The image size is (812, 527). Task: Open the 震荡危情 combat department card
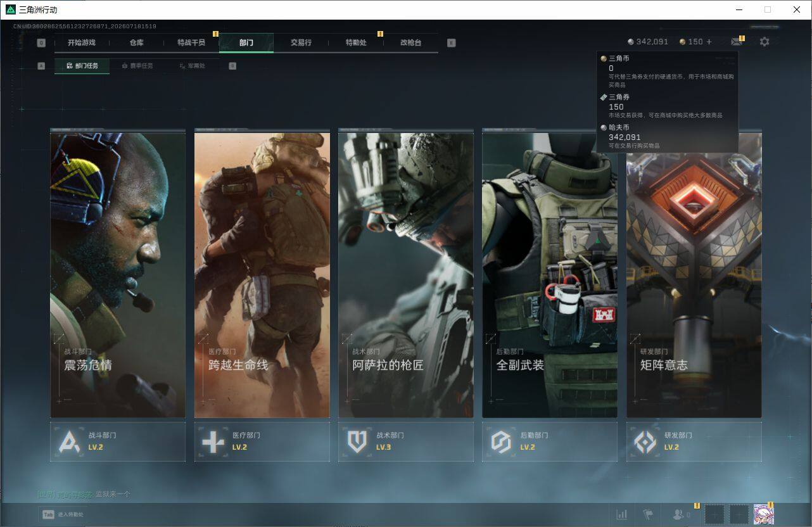tap(118, 274)
